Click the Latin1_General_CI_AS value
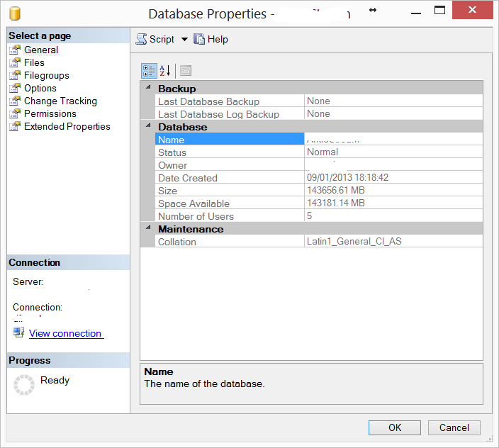The width and height of the screenshot is (499, 448). tap(354, 241)
